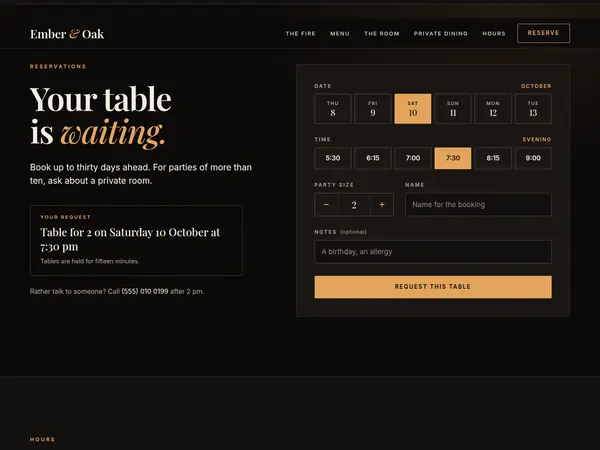Select Friday 9 date
The image size is (600, 450).
(373, 109)
